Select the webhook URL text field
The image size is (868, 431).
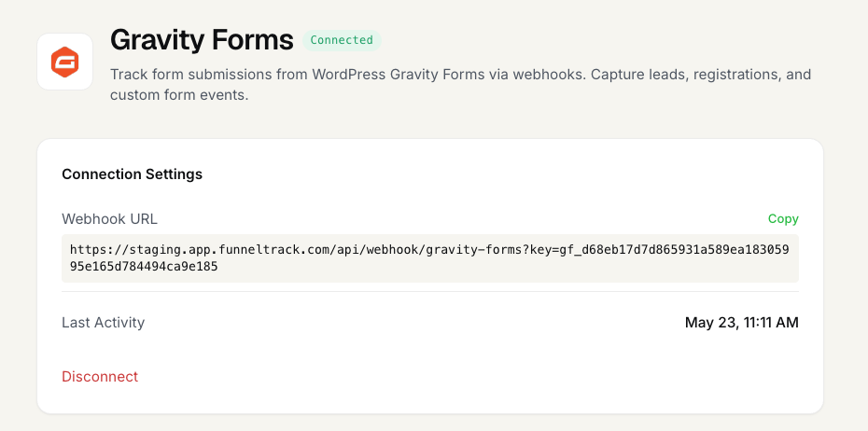pos(430,258)
